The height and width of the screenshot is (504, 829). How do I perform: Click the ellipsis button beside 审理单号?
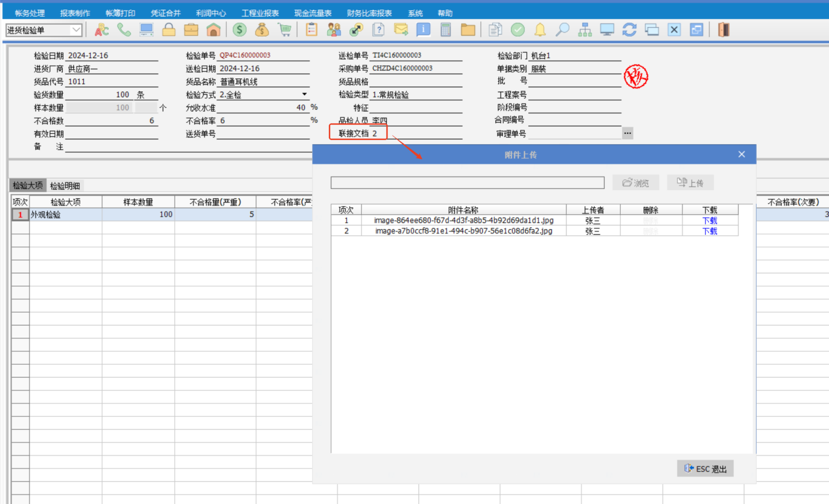(x=627, y=133)
